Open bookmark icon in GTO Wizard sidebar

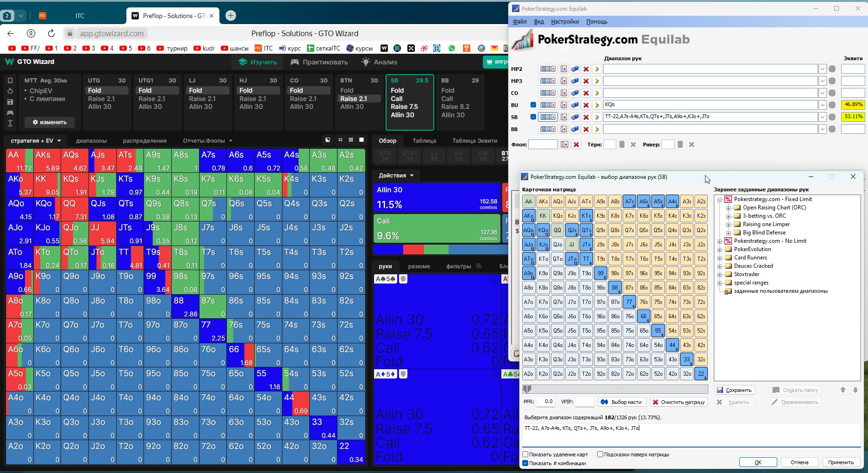10,80
